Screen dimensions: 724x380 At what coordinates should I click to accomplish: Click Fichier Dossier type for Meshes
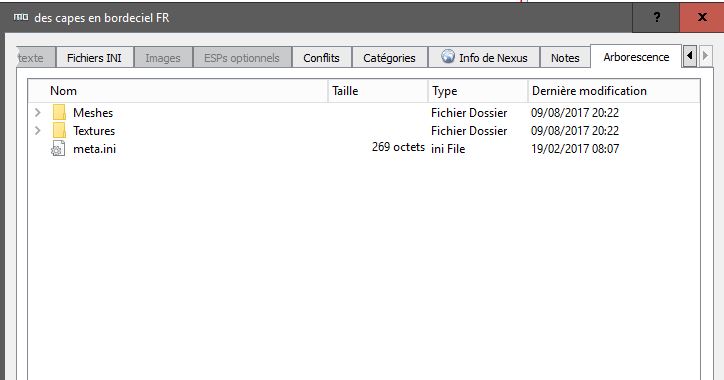tap(469, 113)
